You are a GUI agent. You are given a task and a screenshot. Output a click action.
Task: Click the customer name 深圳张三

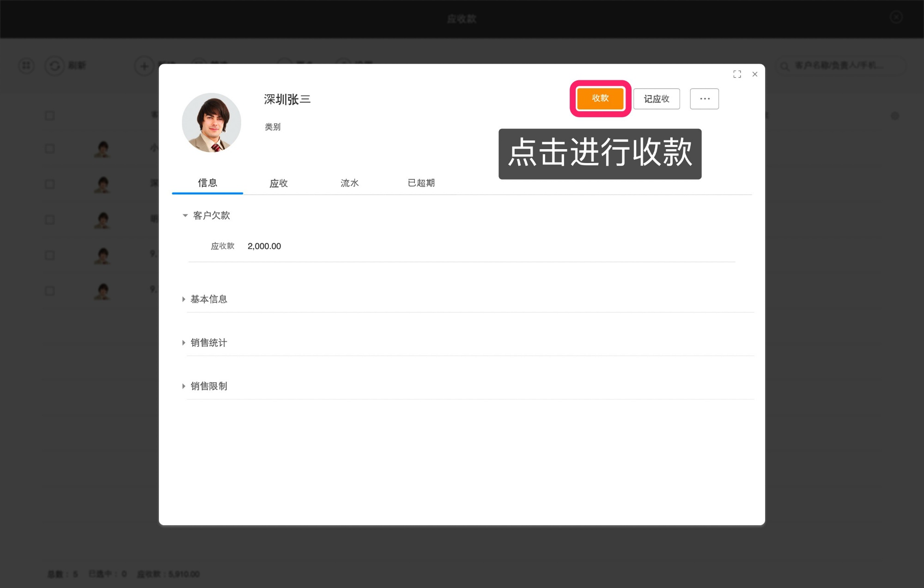point(287,99)
